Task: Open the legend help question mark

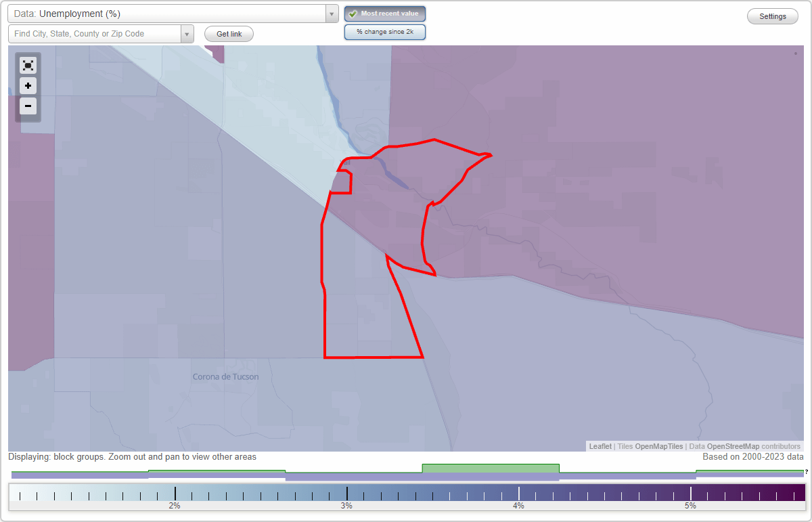Action: pos(807,472)
